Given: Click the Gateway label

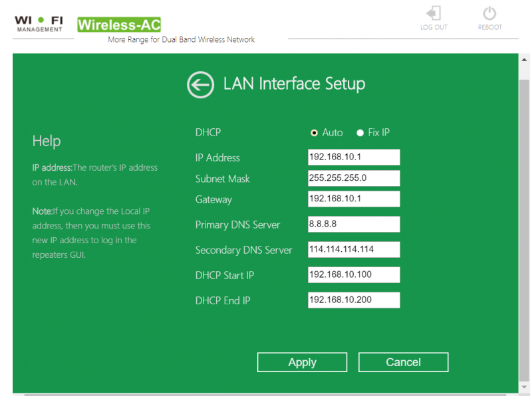Looking at the screenshot, I should coord(213,200).
